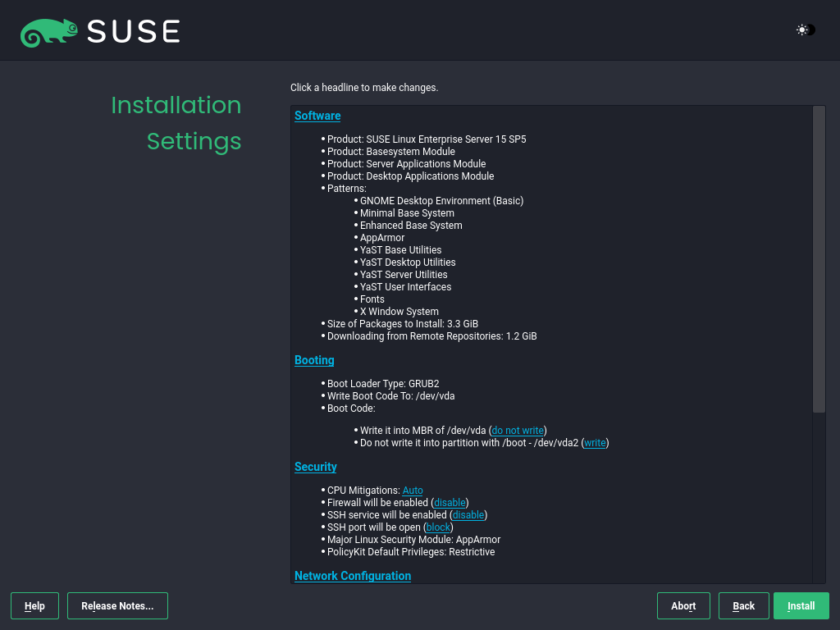Abort the installation
This screenshot has height=630, width=840.
(x=683, y=605)
